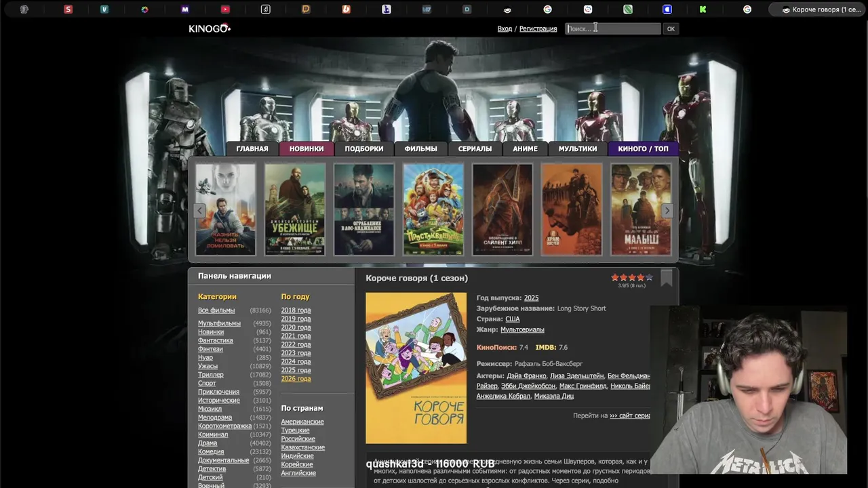Screen dimensions: 868x488
Task: Open the ФИЛЬМЫ menu tab
Action: (420, 148)
